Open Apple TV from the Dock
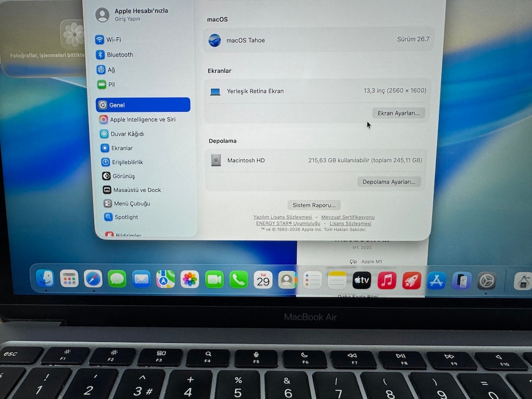Screen dimensions: 532x399 pyautogui.click(x=362, y=280)
